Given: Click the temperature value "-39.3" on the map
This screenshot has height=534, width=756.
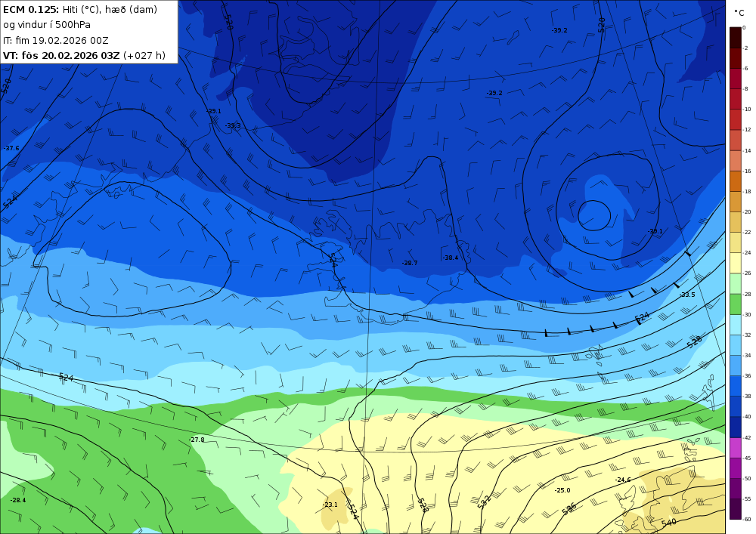Looking at the screenshot, I should pyautogui.click(x=233, y=125).
